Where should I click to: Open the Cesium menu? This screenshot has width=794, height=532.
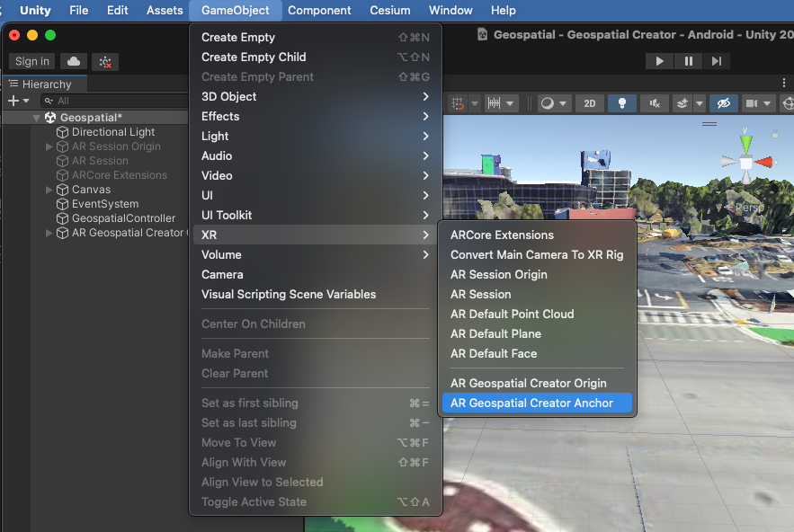coord(389,11)
